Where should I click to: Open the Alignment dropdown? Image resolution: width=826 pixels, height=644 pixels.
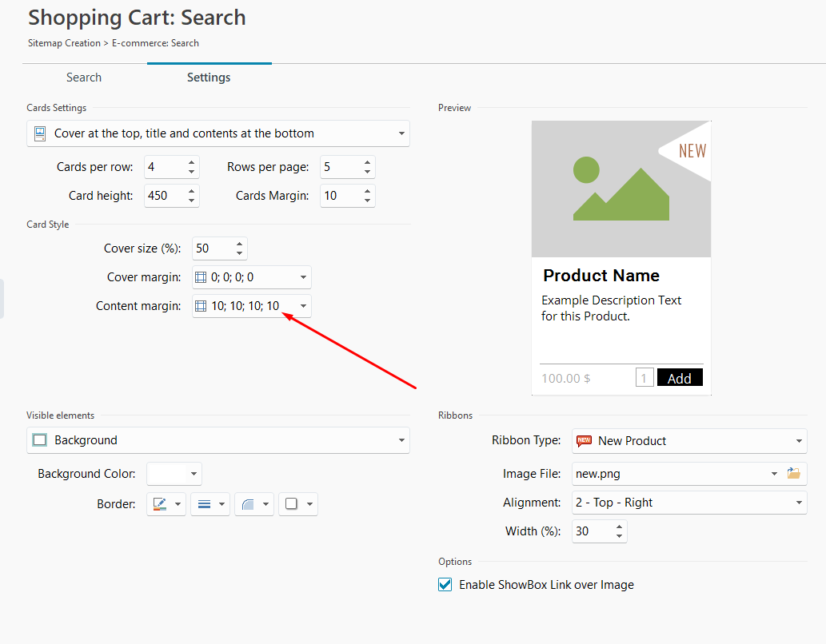point(799,503)
